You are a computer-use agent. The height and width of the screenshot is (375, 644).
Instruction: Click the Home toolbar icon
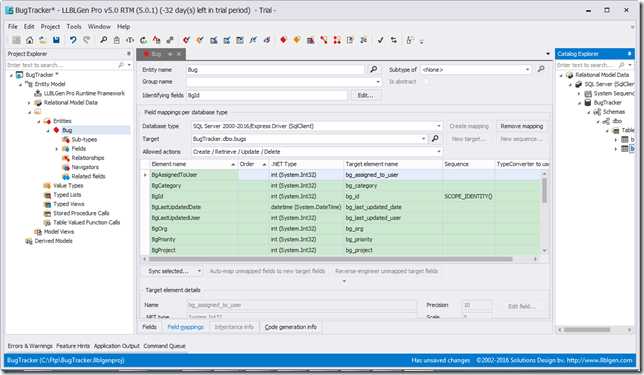[x=30, y=40]
